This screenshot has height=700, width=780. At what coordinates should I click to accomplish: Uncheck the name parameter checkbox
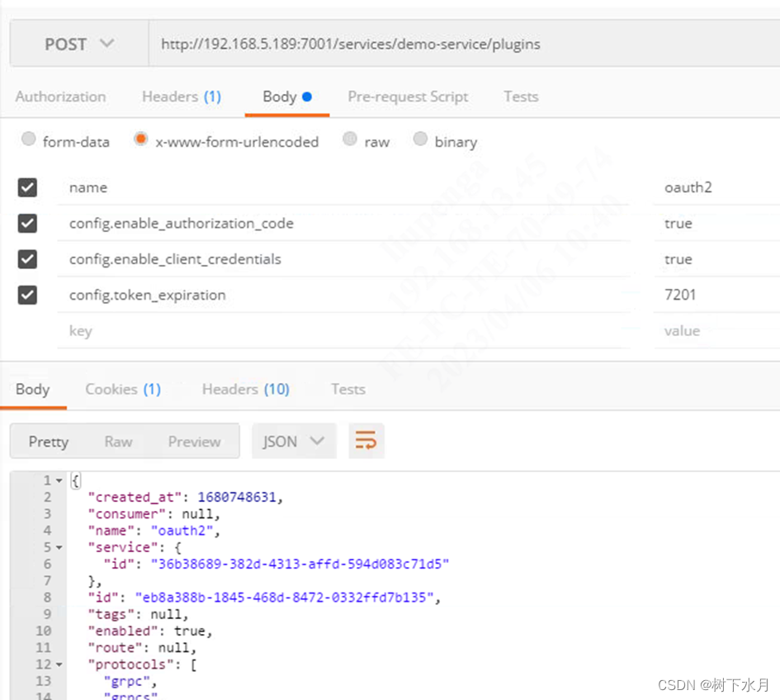click(27, 187)
